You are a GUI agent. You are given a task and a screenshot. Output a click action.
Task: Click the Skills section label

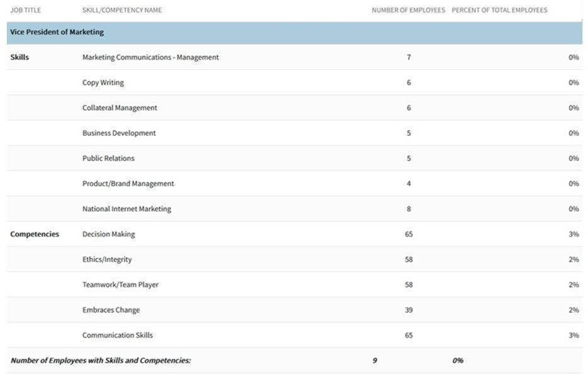(x=20, y=57)
